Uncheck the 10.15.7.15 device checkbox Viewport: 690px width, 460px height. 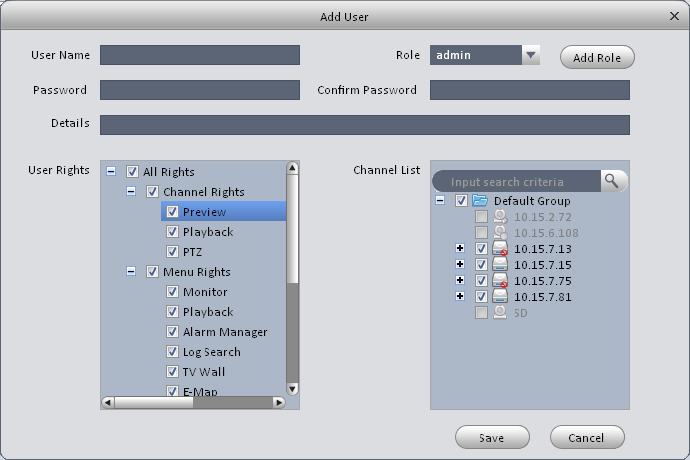click(x=481, y=265)
